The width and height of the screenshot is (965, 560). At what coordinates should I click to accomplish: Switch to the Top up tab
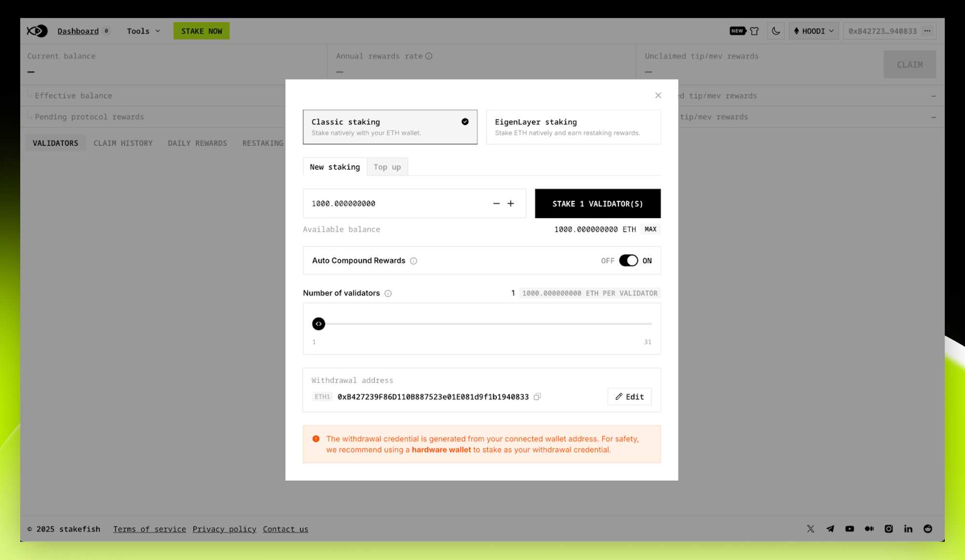387,167
